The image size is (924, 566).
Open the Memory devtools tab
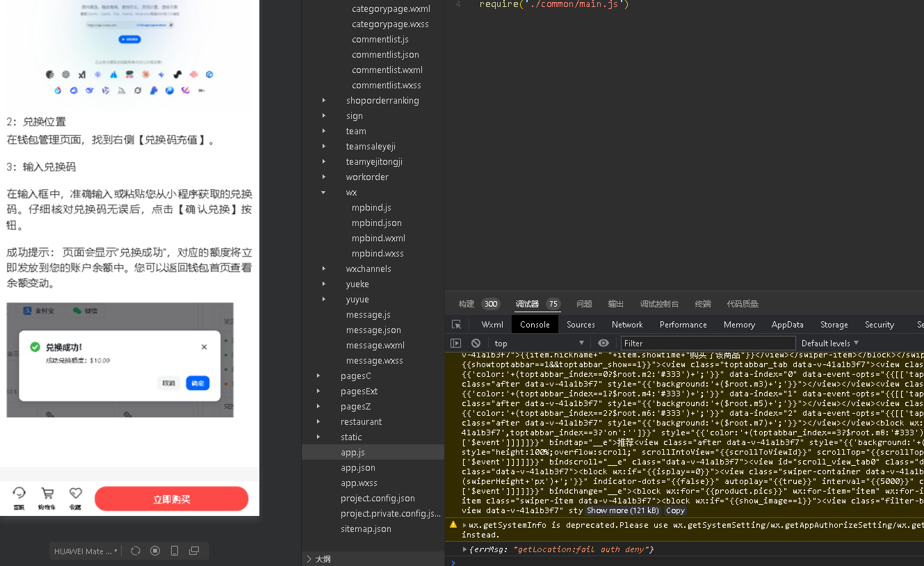click(739, 325)
